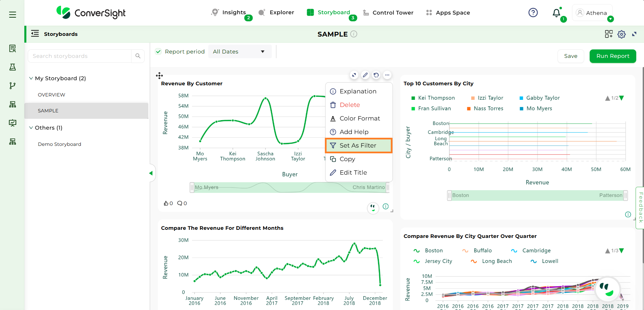
Task: Refresh the Revenue By Customer chart
Action: coord(376,75)
